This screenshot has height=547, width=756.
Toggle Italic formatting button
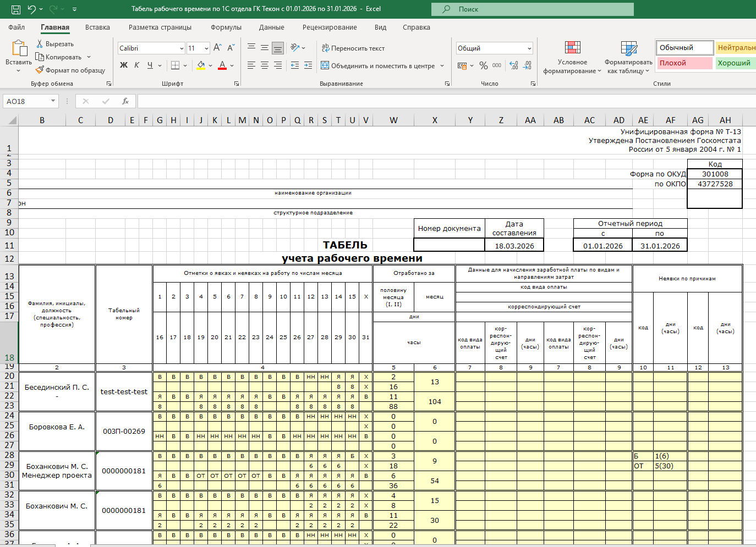[137, 65]
